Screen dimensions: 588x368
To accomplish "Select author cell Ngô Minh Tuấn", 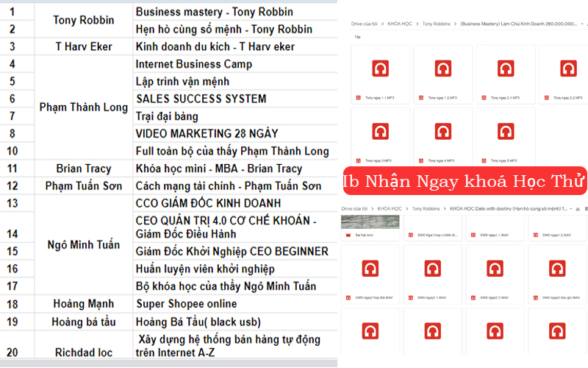I will point(84,245).
